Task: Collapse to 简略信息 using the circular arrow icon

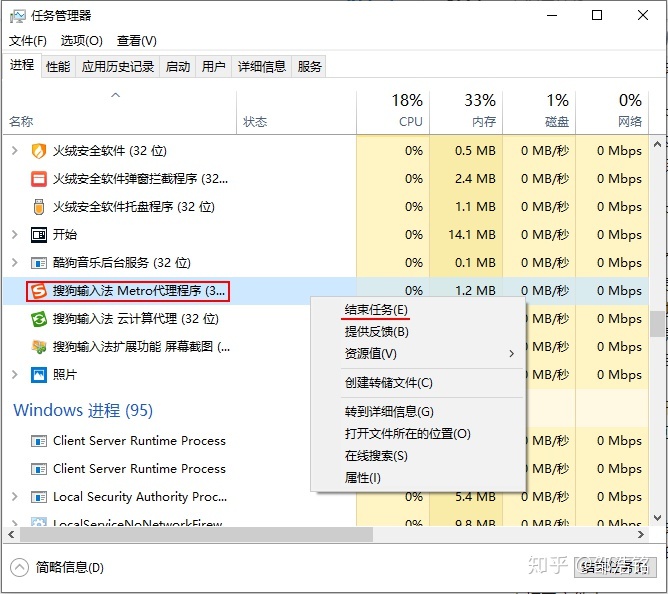Action: click(19, 568)
